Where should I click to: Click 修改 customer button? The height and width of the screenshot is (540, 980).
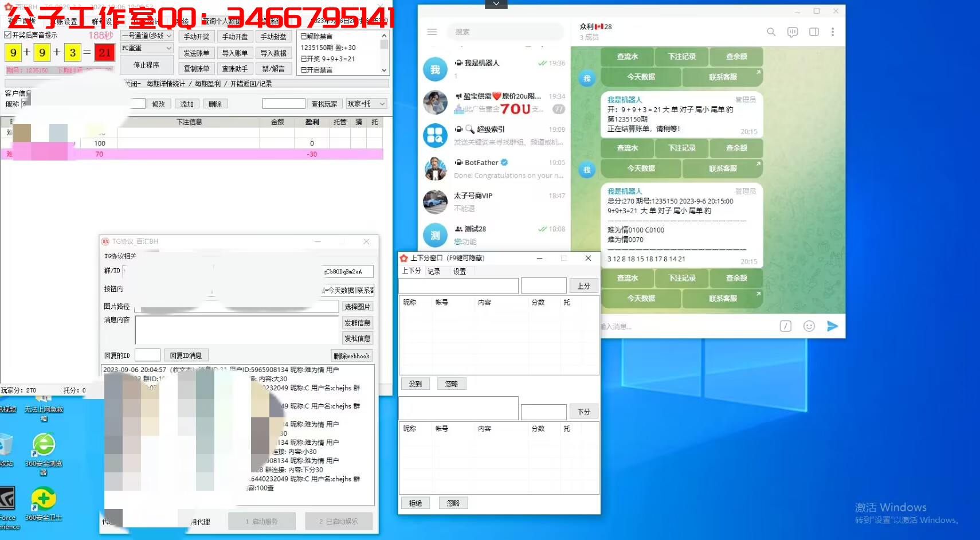pyautogui.click(x=159, y=104)
